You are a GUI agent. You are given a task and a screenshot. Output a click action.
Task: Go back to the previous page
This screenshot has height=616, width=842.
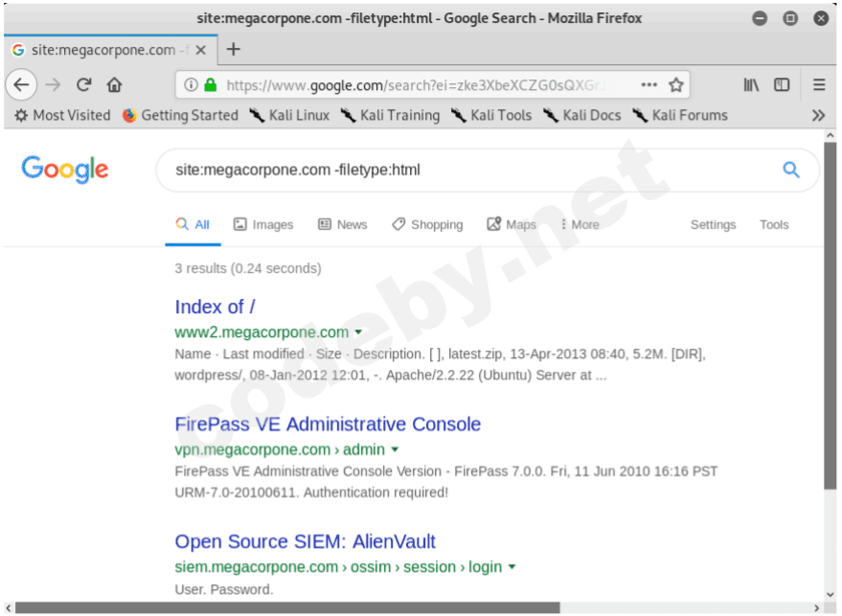(21, 85)
